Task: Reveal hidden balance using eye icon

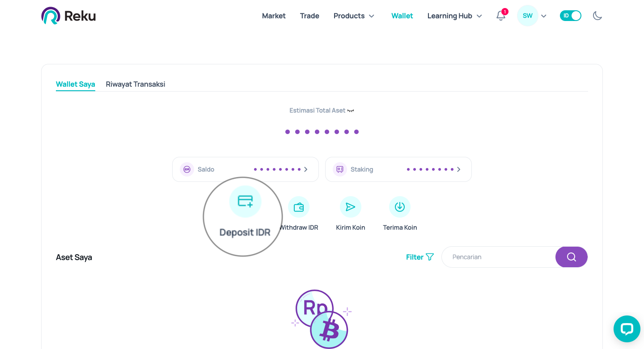Action: [x=351, y=110]
